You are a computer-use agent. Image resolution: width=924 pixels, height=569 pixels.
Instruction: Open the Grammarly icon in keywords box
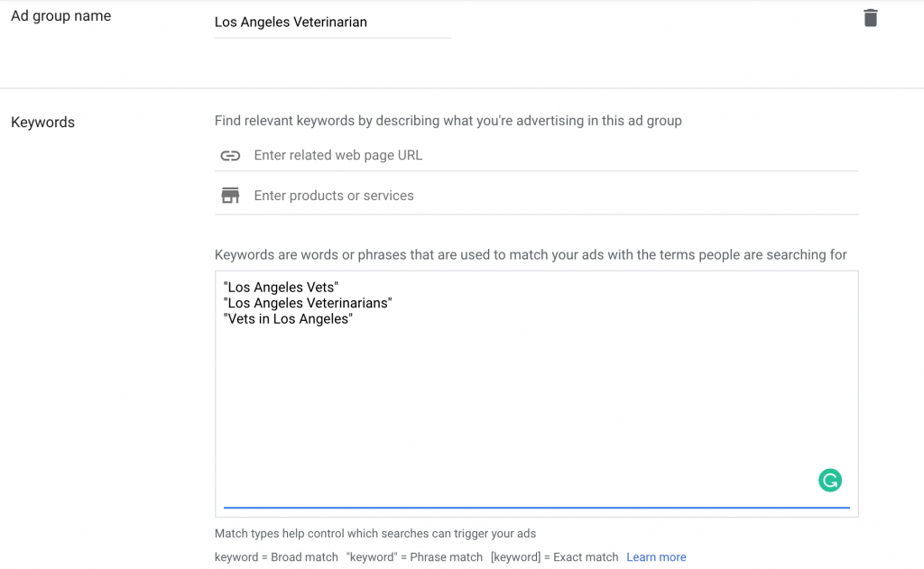[830, 480]
